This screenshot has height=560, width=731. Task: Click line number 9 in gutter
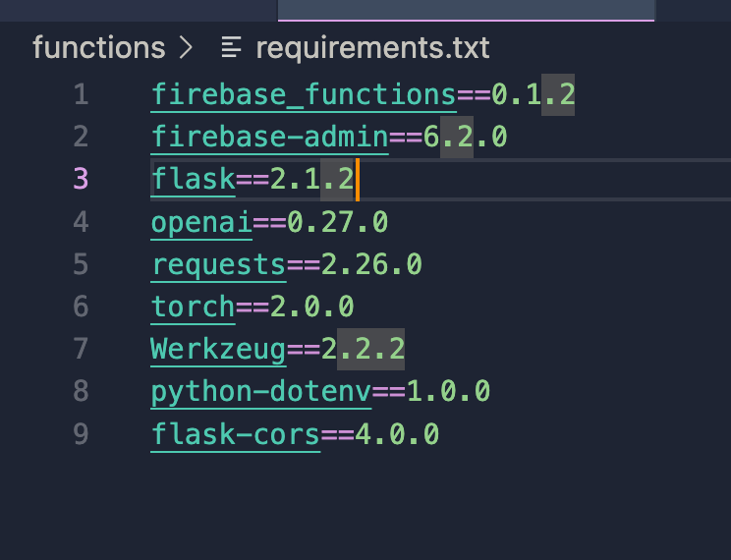click(x=82, y=433)
